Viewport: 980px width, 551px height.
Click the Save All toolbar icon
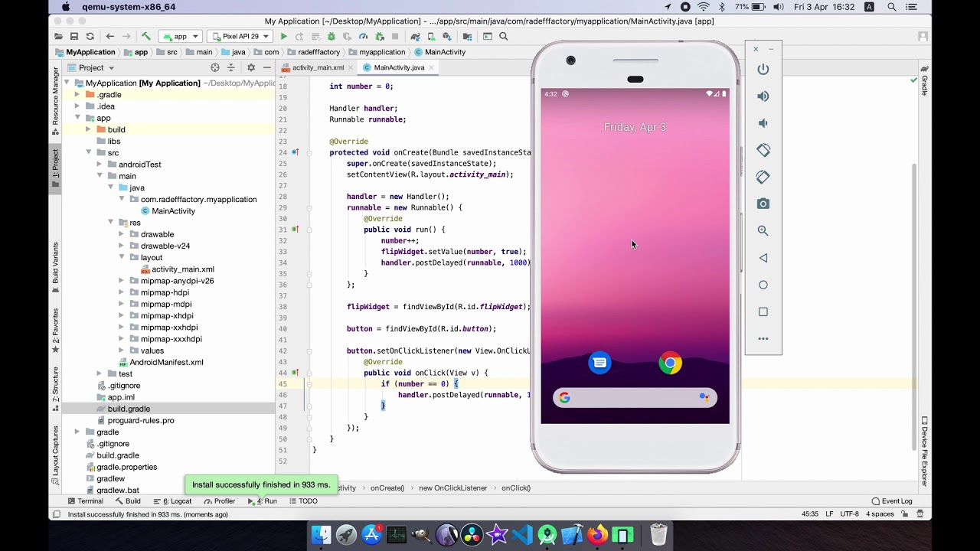coord(74,36)
